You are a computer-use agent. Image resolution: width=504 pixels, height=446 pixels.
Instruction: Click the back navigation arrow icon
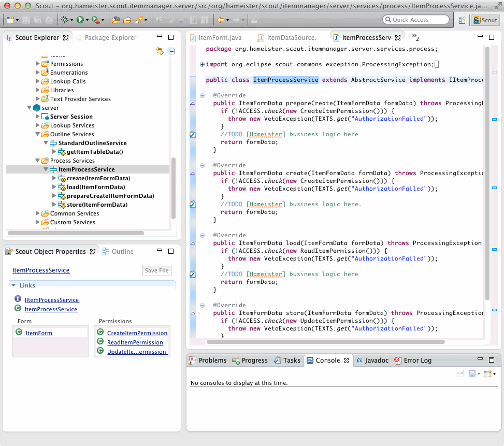[x=220, y=20]
